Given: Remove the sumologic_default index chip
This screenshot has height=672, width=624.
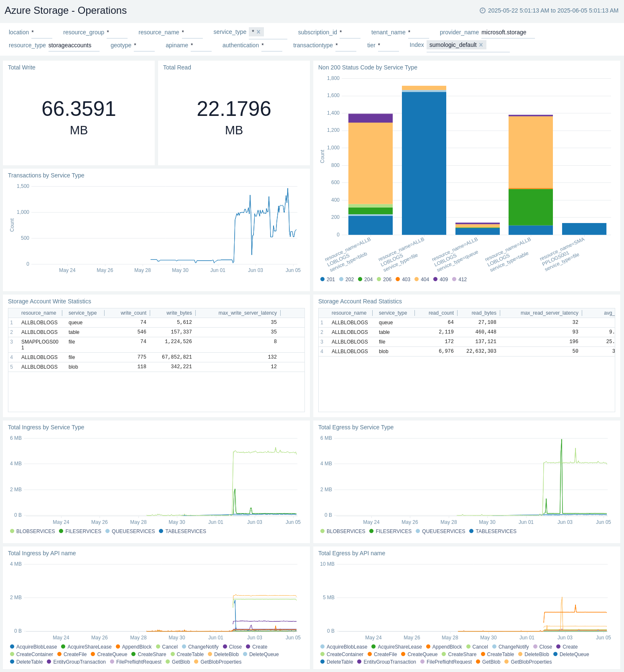Looking at the screenshot, I should [x=481, y=45].
